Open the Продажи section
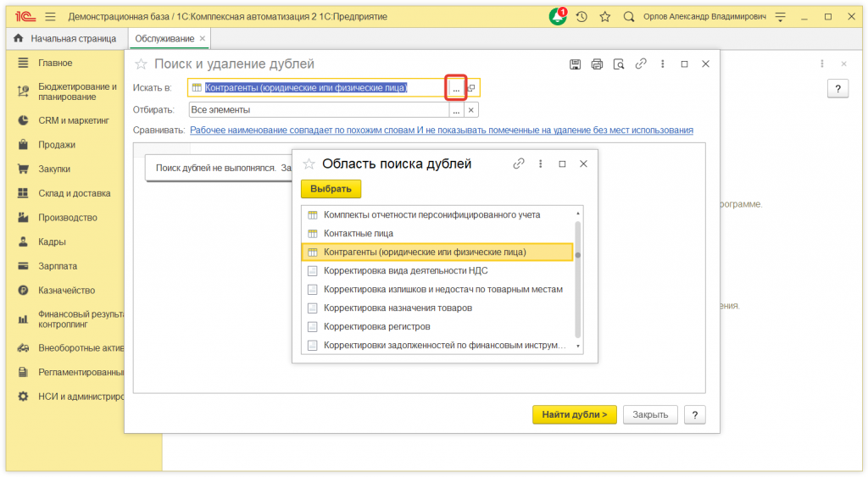Viewport: 868px width, 477px height. [x=56, y=145]
